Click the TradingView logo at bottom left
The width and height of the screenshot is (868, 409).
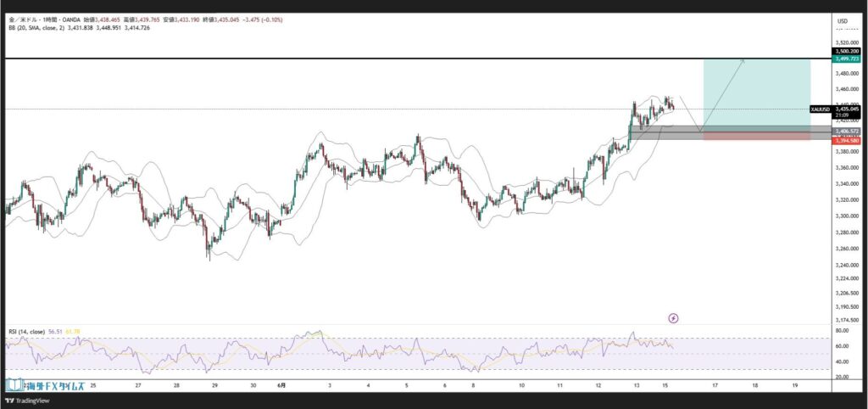click(27, 401)
